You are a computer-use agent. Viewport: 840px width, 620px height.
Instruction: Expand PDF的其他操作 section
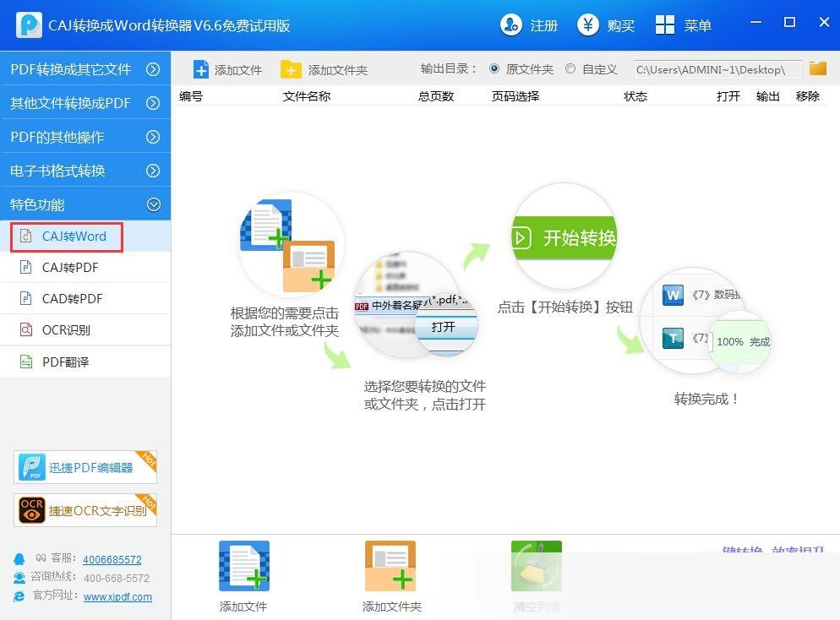pyautogui.click(x=85, y=137)
